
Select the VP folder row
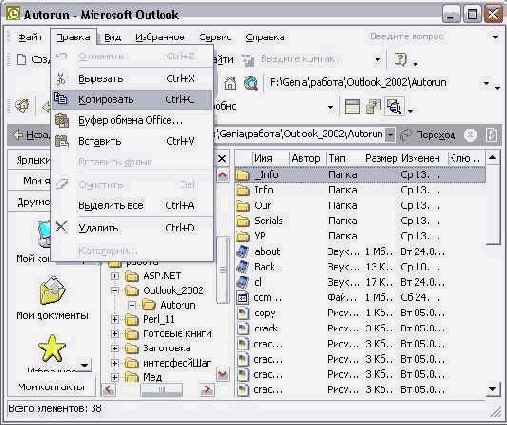tap(359, 236)
